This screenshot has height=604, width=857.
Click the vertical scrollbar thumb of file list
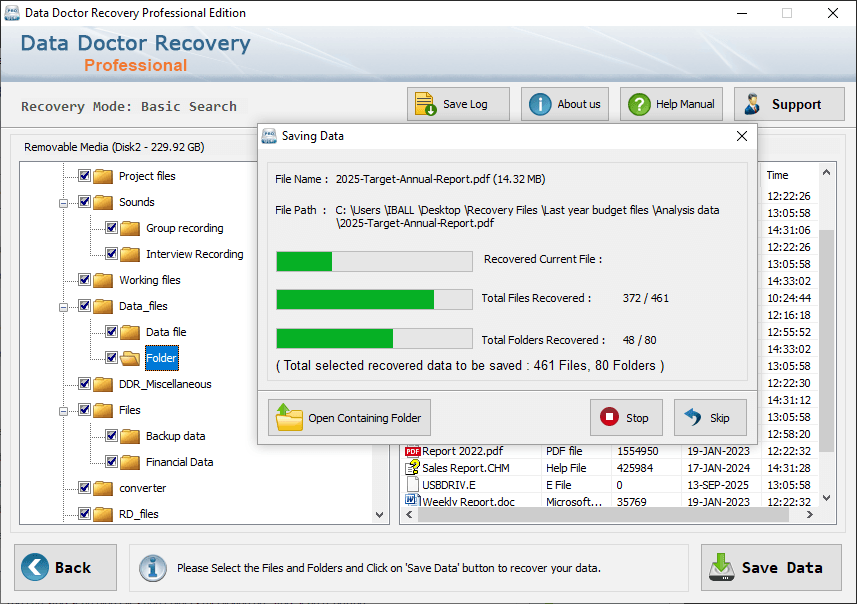coord(826,341)
